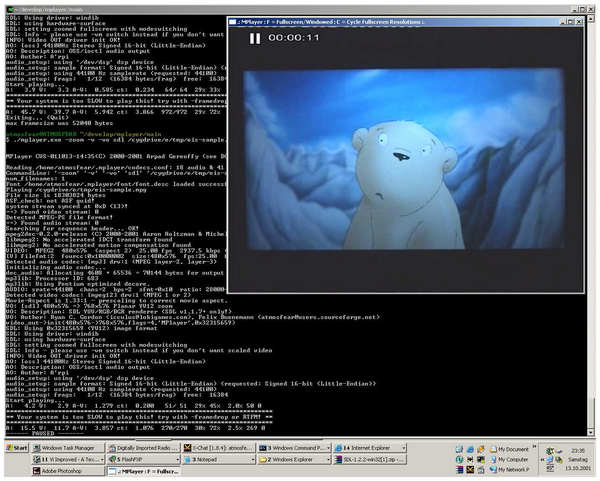This screenshot has height=481, width=600.
Task: Expand the 11 Vi Improved taskbar group
Action: pos(102,459)
